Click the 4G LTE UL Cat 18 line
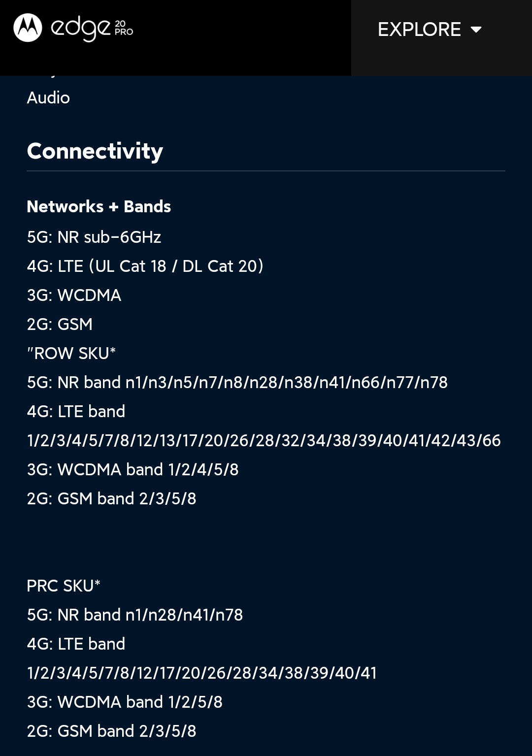The image size is (532, 756). [145, 266]
